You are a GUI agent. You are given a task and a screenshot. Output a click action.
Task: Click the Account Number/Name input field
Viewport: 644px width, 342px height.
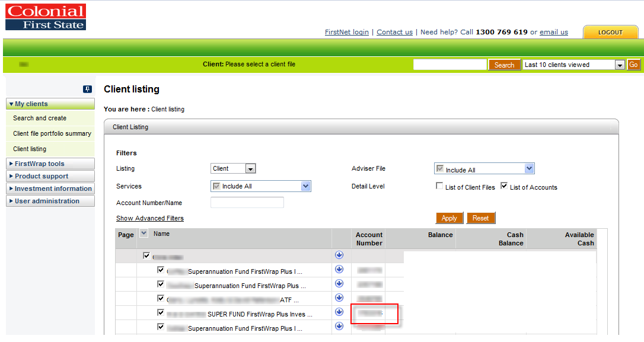click(x=247, y=202)
